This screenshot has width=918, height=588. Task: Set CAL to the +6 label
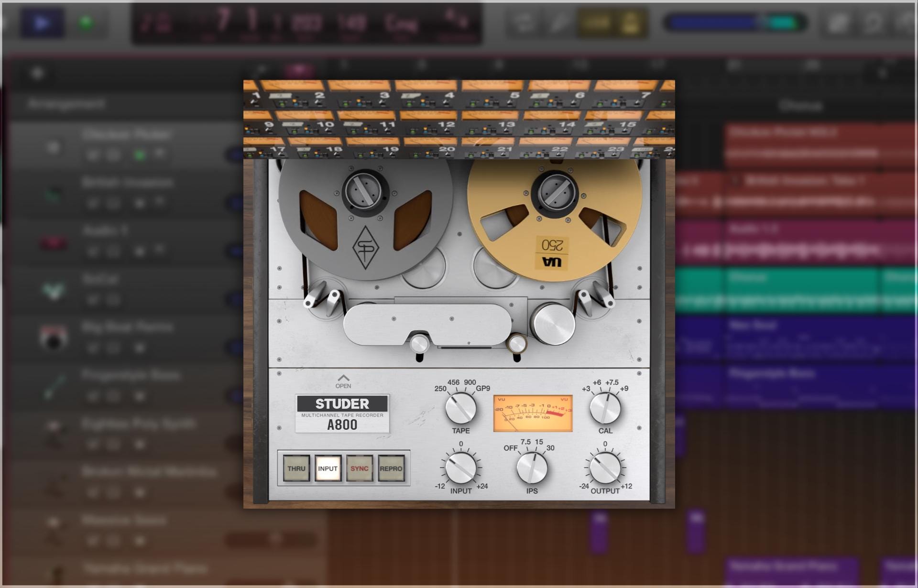(597, 382)
